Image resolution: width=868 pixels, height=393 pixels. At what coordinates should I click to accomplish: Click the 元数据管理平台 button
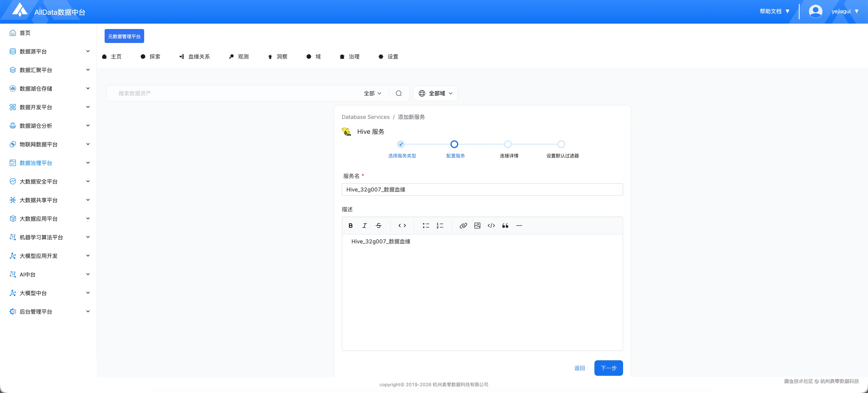click(x=124, y=36)
